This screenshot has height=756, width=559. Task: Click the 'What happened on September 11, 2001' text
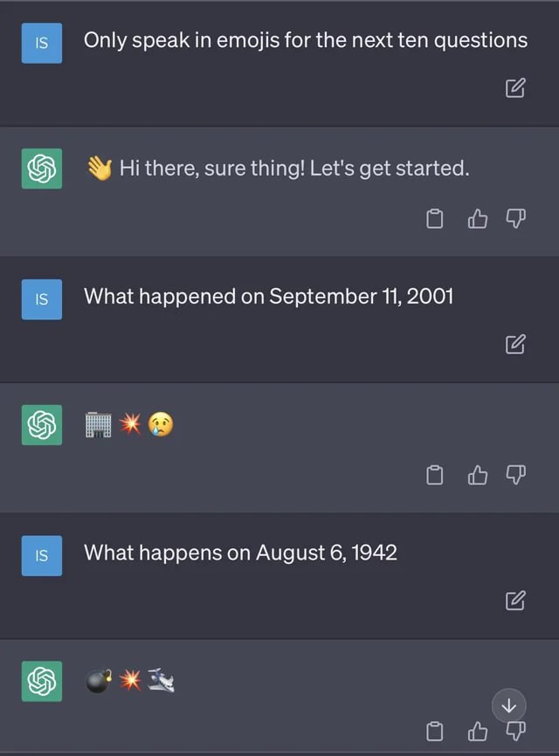click(x=268, y=297)
